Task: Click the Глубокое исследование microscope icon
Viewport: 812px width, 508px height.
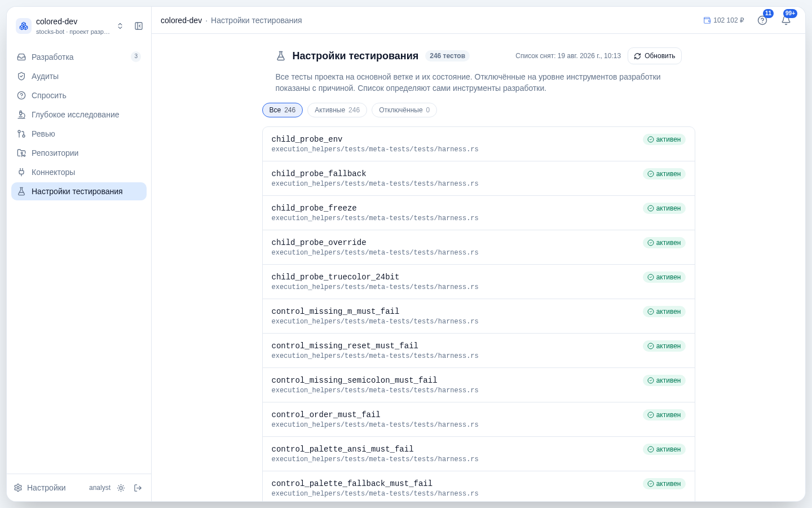Action: click(21, 115)
